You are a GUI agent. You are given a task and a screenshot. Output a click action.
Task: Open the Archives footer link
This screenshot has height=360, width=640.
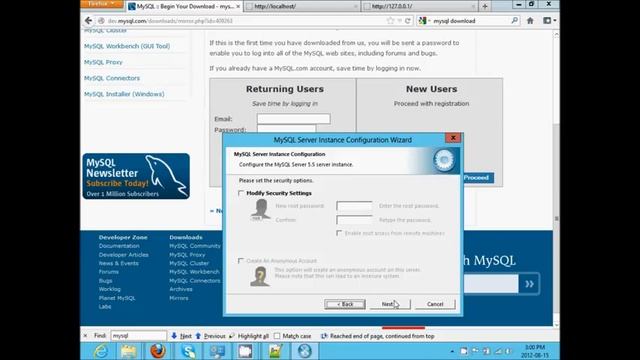click(181, 289)
